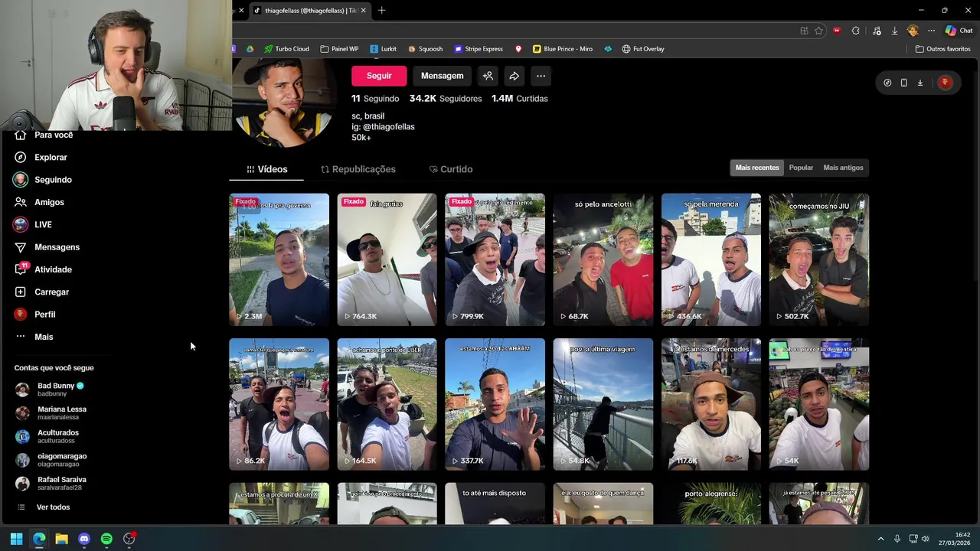Add page to favorites star icon
Viewport: 980px width, 551px height.
[818, 31]
